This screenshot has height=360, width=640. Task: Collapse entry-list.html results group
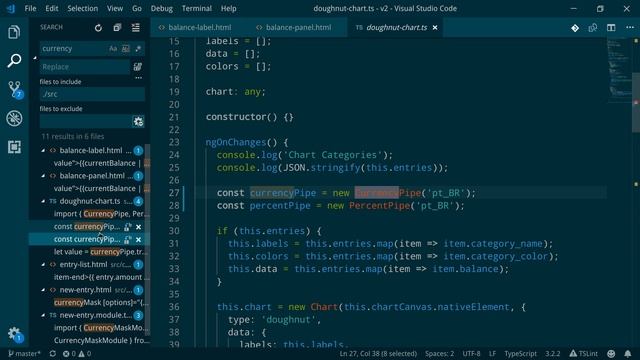(x=43, y=264)
